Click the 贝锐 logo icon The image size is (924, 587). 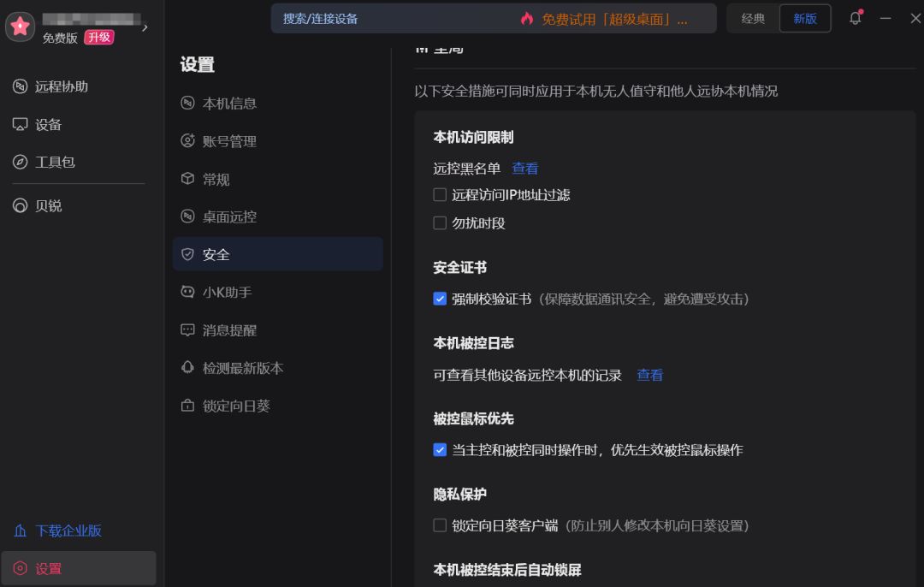(20, 205)
